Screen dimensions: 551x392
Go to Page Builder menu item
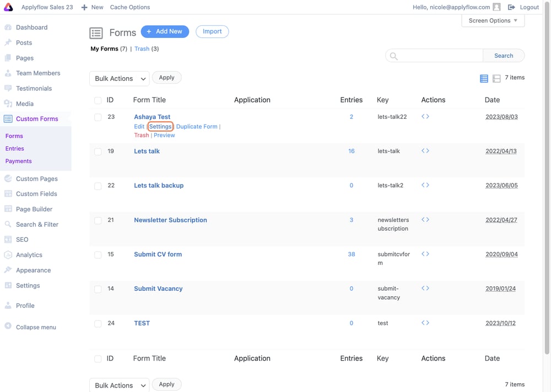[34, 209]
